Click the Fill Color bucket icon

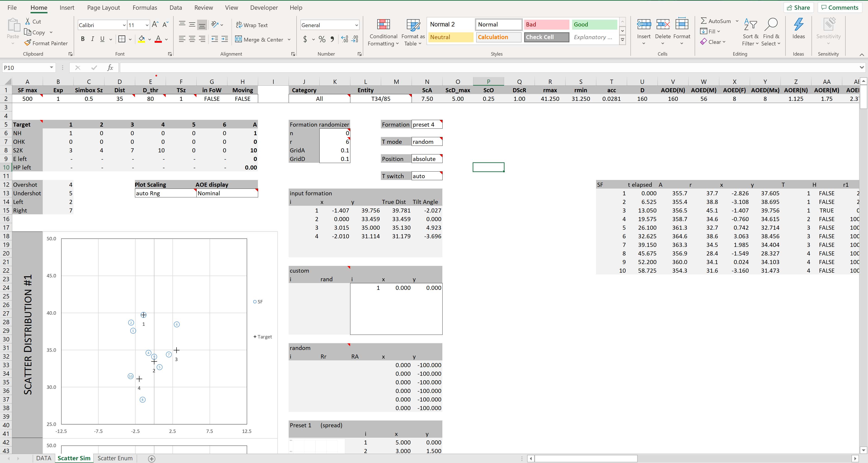(x=142, y=39)
